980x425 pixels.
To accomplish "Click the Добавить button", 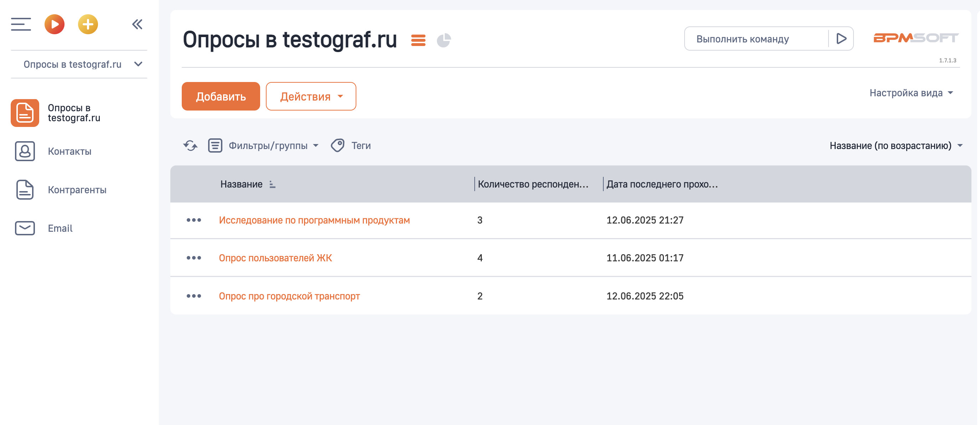I will point(221,96).
